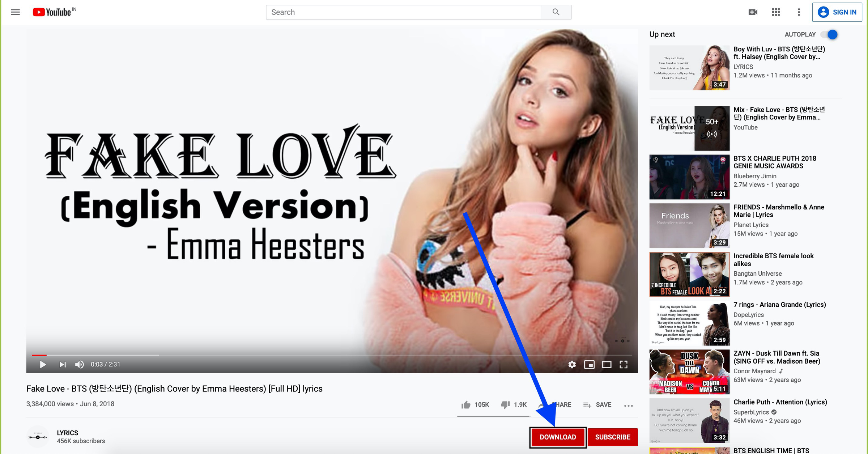
Task: Click the hamburger menu icon
Action: pyautogui.click(x=16, y=12)
